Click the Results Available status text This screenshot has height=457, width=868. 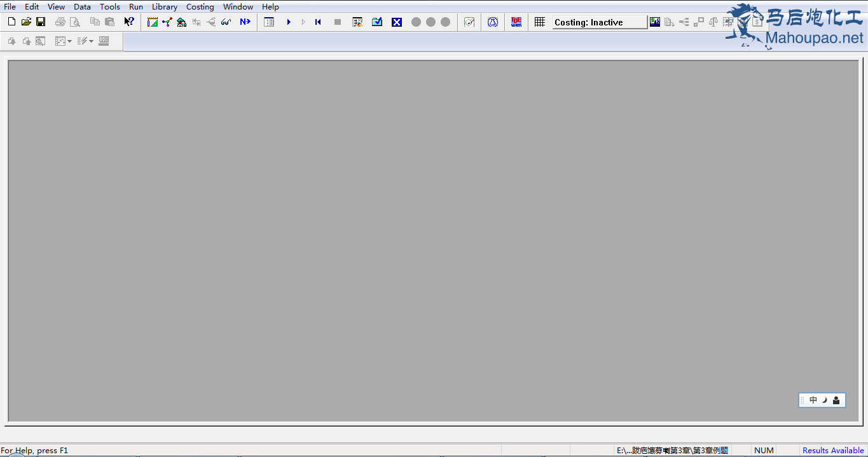(833, 450)
